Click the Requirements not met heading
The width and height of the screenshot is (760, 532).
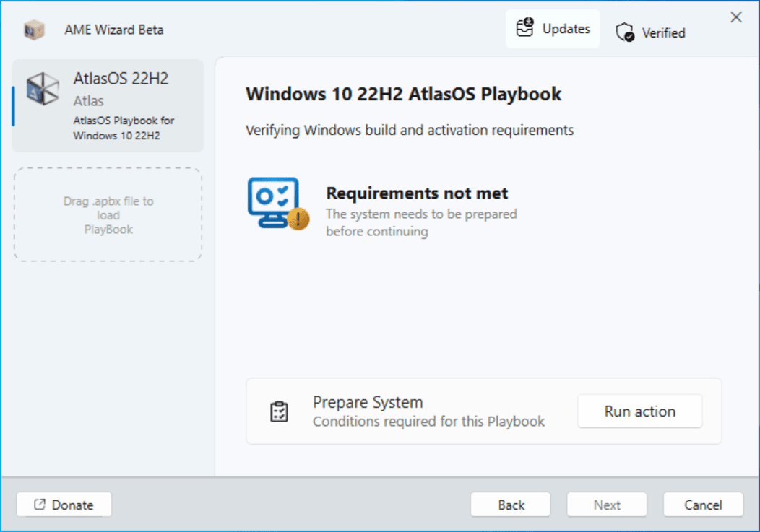coord(417,193)
